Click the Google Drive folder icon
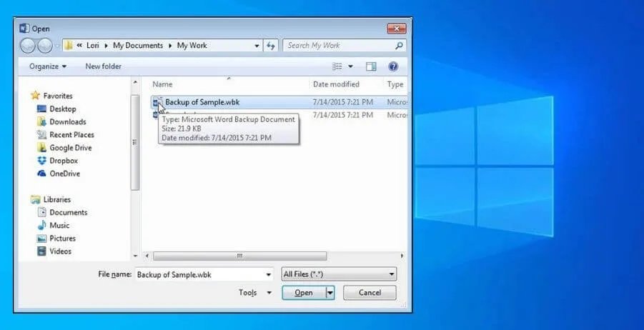Viewport: 644px width, 330px height. [41, 147]
